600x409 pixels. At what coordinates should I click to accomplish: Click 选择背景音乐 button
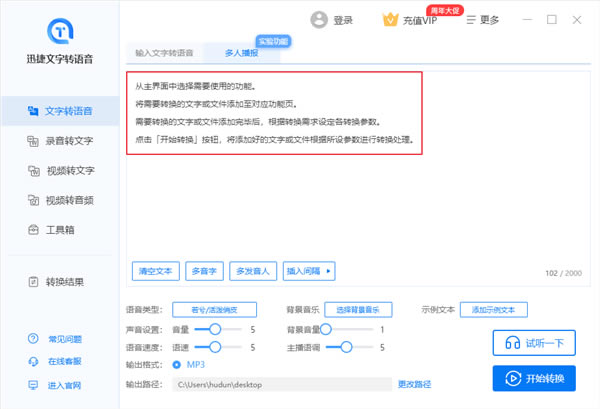358,310
